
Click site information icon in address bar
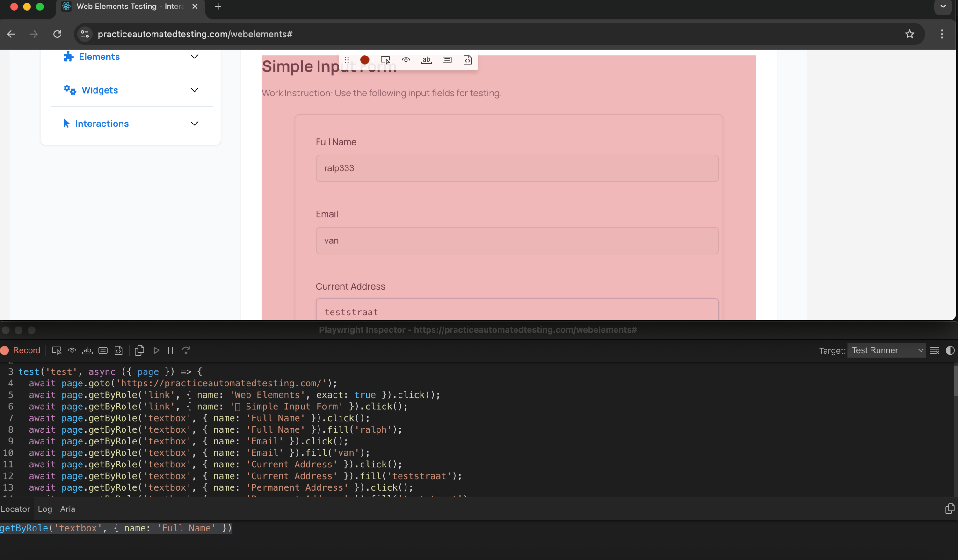[85, 34]
